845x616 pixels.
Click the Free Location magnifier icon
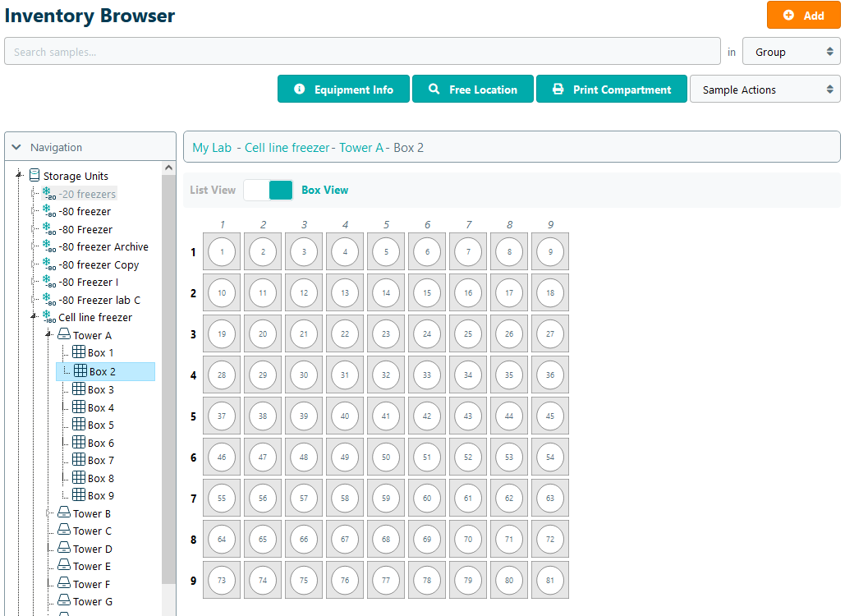coord(434,89)
